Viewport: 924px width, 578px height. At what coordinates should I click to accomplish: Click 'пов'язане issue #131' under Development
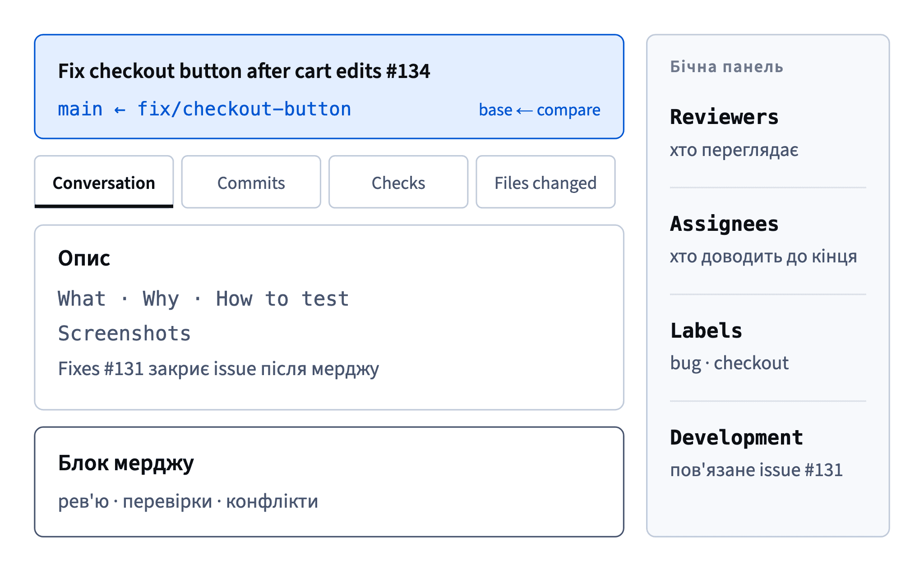(x=756, y=470)
